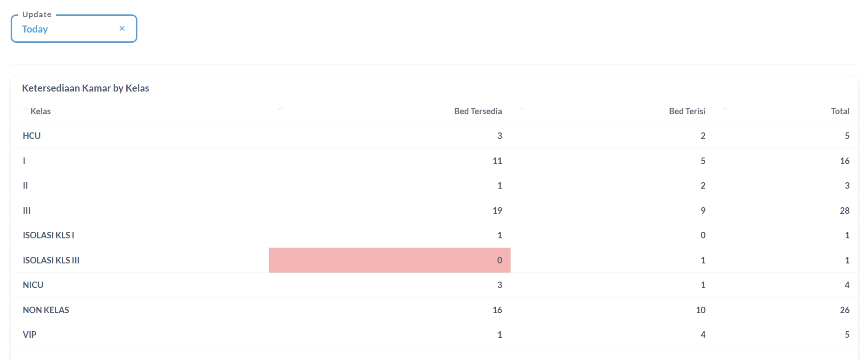Select the NON KELAS row label
This screenshot has height=361, width=868.
[46, 310]
